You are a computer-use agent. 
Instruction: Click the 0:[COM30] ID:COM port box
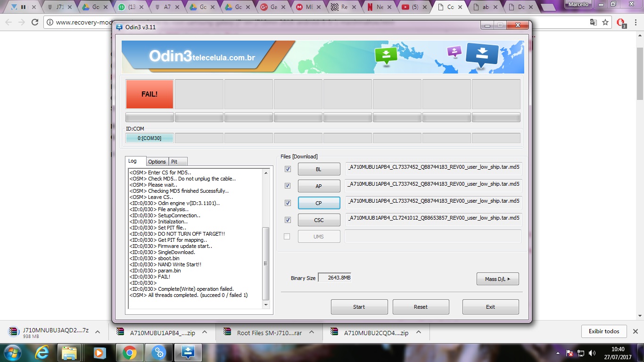click(149, 138)
